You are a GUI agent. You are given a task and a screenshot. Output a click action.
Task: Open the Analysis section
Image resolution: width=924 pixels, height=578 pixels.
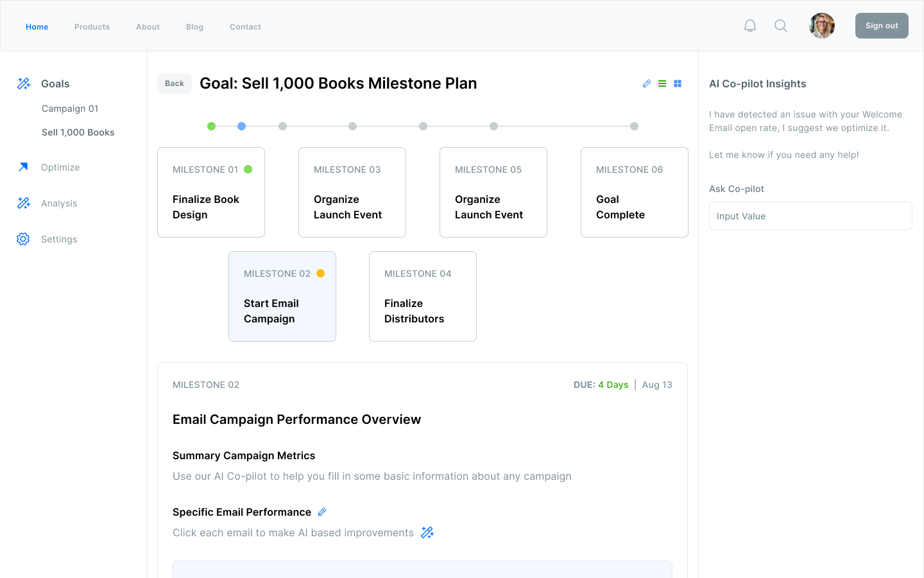point(59,203)
